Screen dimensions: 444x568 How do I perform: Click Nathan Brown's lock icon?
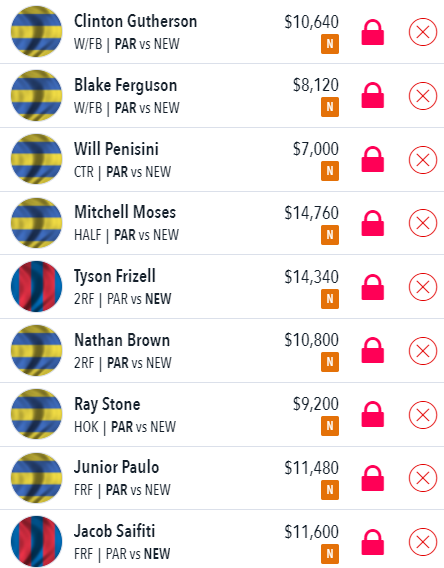[373, 350]
